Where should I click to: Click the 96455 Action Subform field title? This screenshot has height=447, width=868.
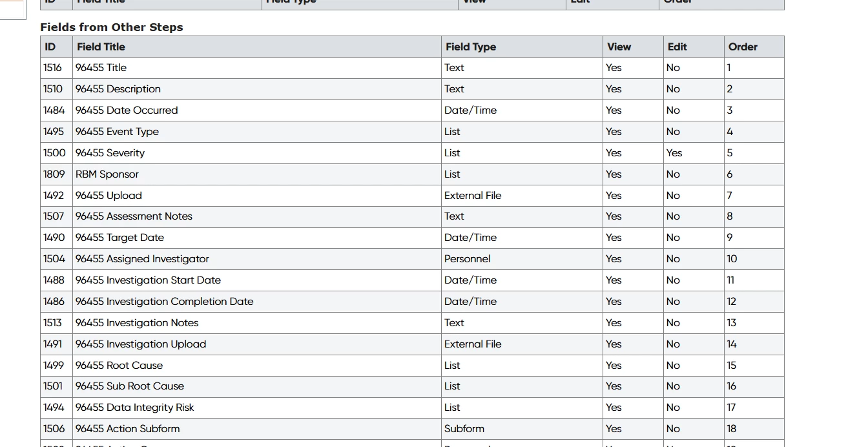127,429
